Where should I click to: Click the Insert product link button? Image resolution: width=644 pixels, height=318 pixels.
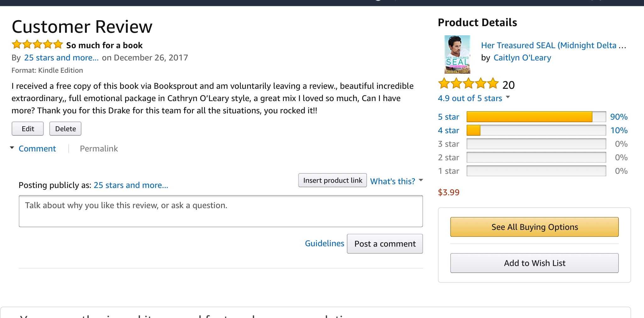click(332, 180)
